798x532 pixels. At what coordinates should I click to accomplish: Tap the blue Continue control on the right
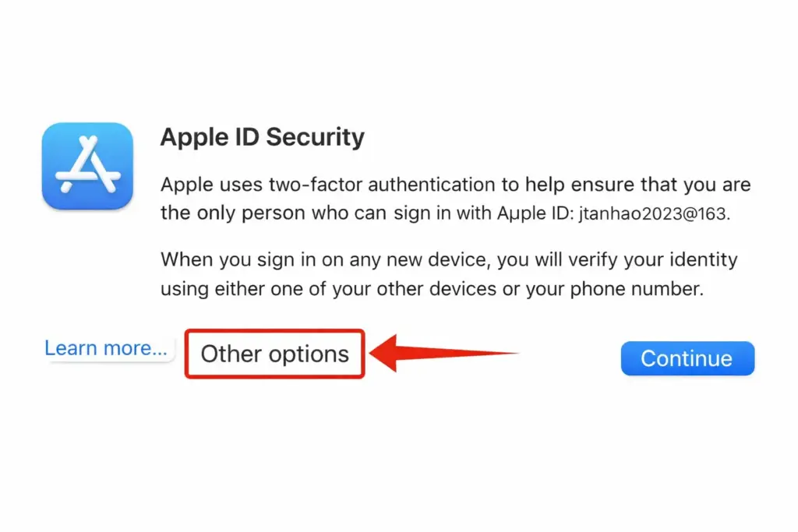pos(687,358)
